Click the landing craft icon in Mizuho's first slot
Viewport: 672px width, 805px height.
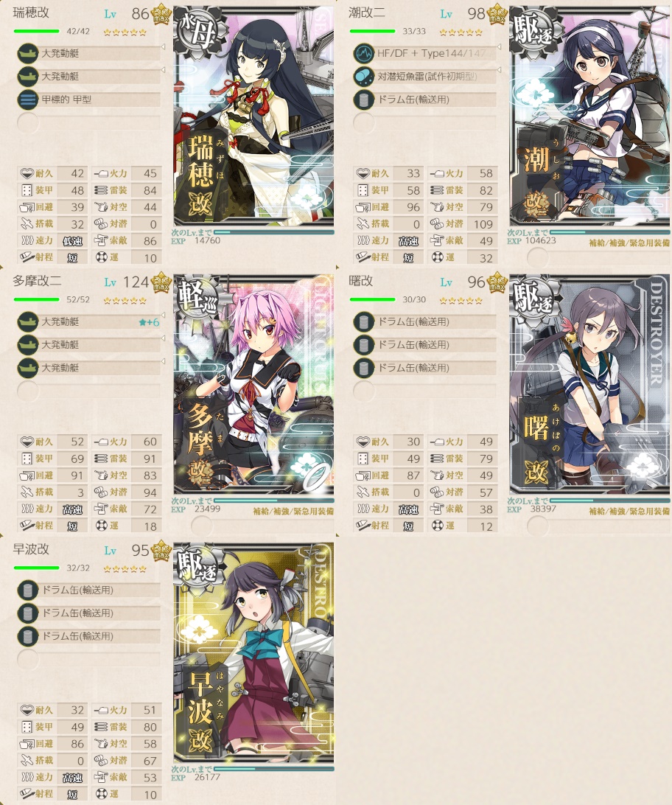point(28,53)
